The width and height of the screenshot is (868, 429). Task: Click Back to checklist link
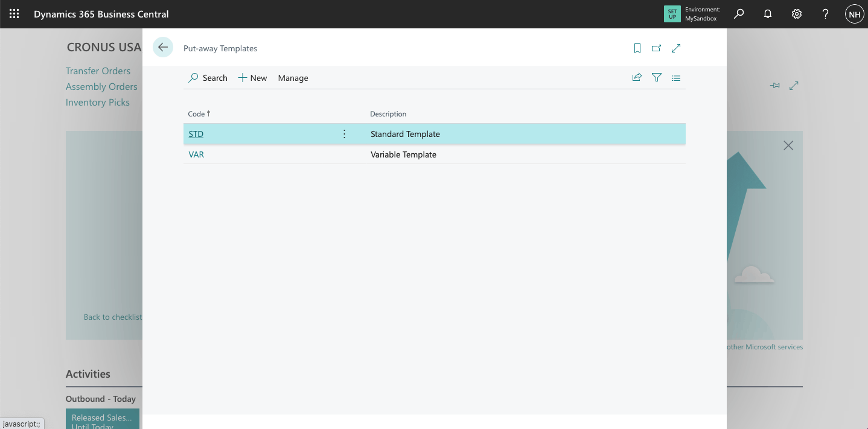[x=113, y=317]
